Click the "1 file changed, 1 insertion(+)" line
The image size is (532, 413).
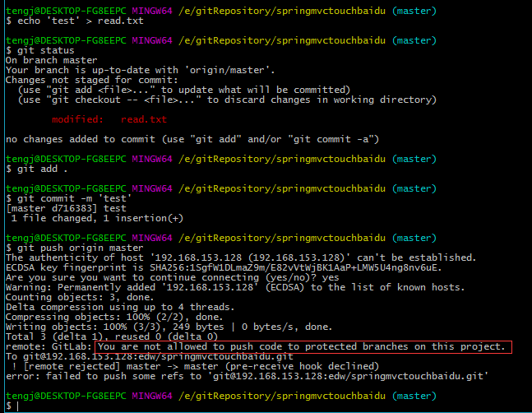tap(97, 218)
